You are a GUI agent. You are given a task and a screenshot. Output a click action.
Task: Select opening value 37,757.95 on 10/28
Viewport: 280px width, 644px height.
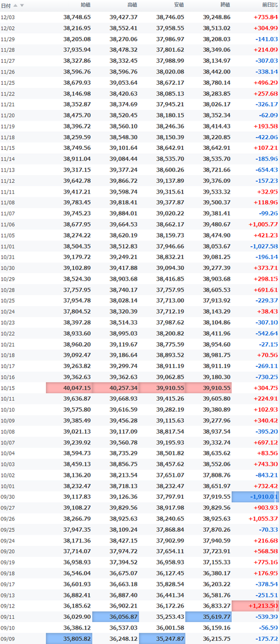coord(77,289)
